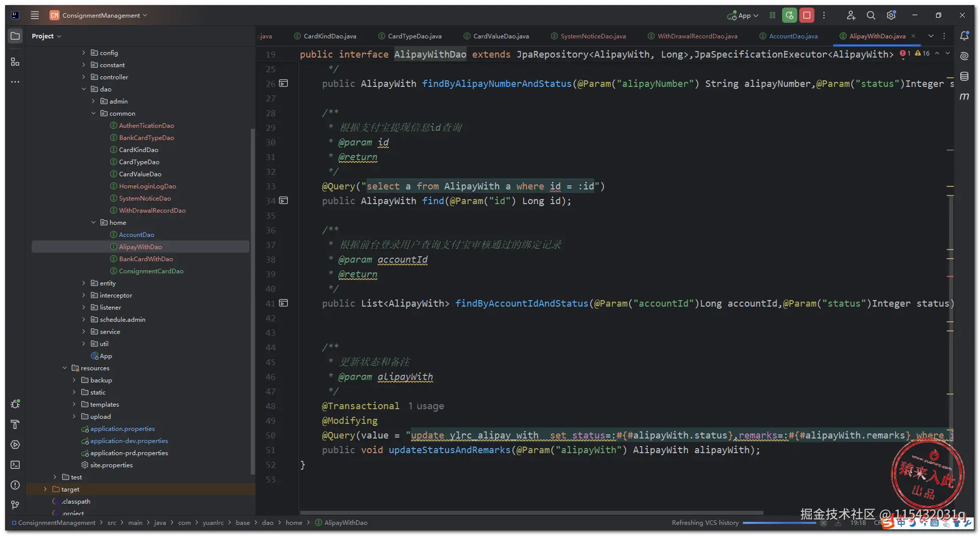Open more run actions menu
980x536 pixels.
824,15
